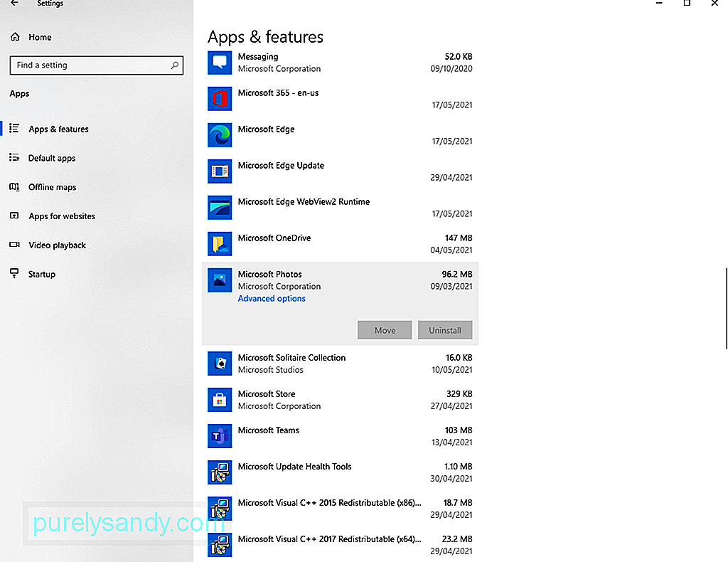Click the Apps & features list icon
The width and height of the screenshot is (728, 562).
coord(14,128)
